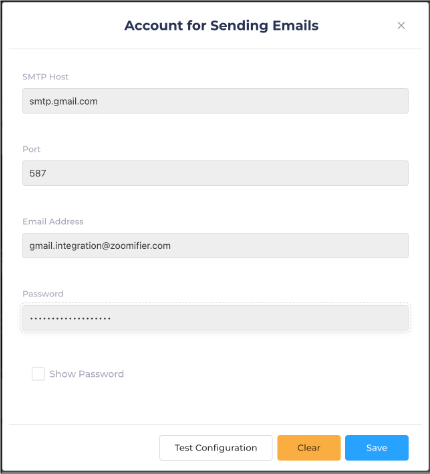Focus the Email Address input field
The height and width of the screenshot is (474, 430).
[215, 246]
